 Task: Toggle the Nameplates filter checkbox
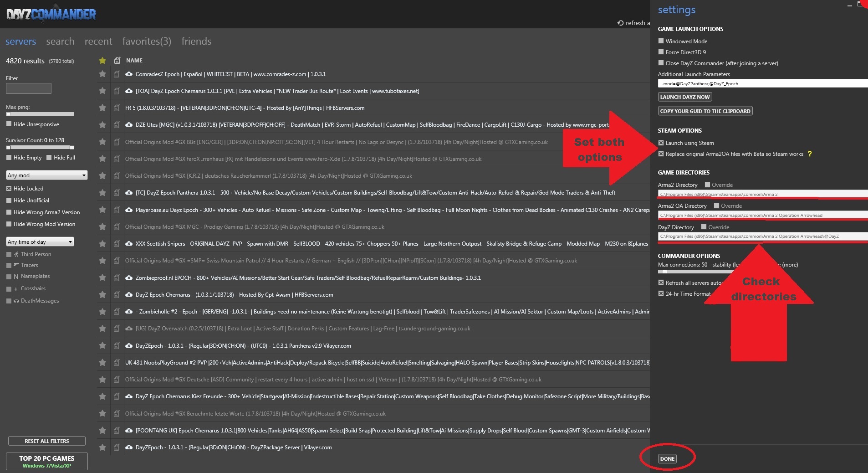(9, 276)
